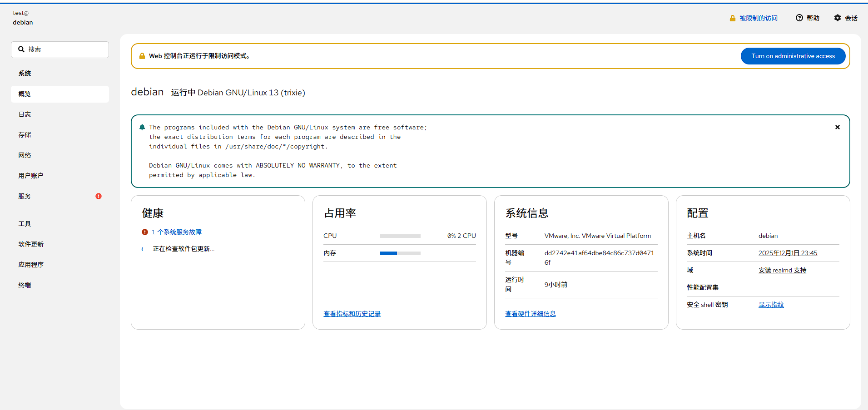Select 终端 from the sidebar
The width and height of the screenshot is (868, 410).
pyautogui.click(x=25, y=285)
